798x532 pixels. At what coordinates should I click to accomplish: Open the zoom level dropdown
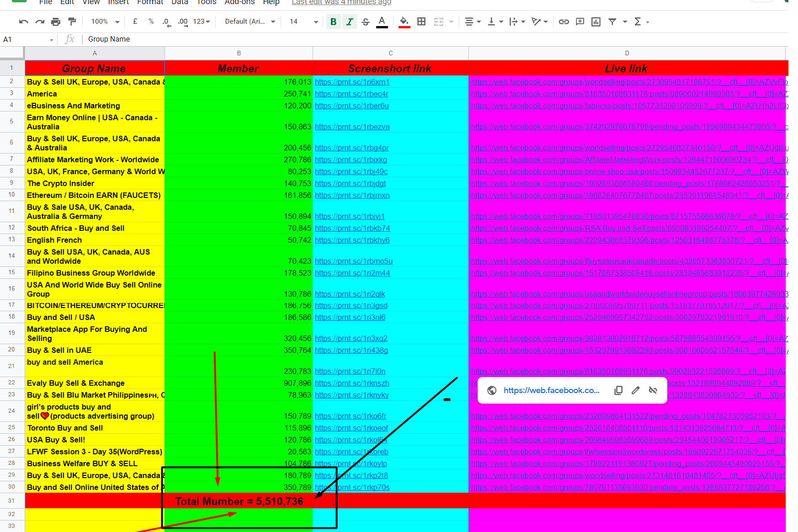[x=105, y=21]
